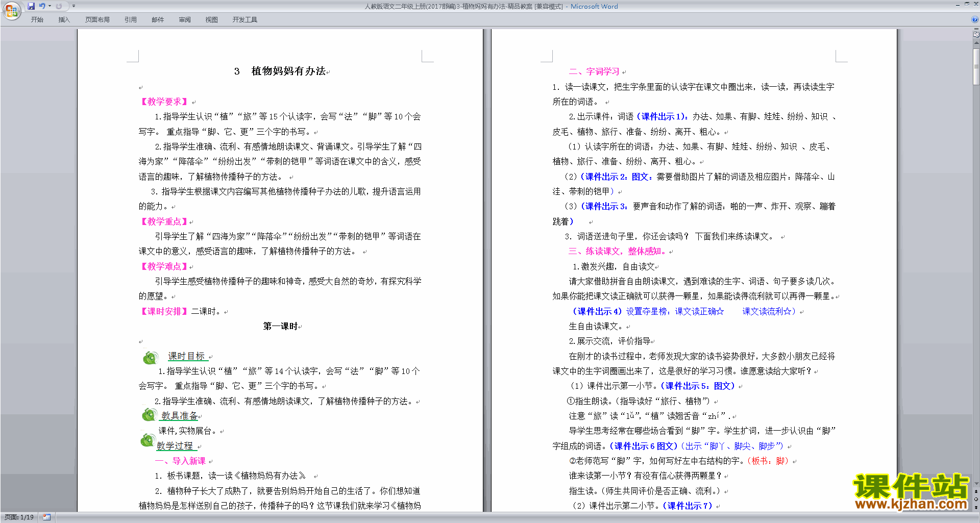The image size is (980, 523).
Task: Click the green snail icon beside 教具准备
Action: [149, 414]
